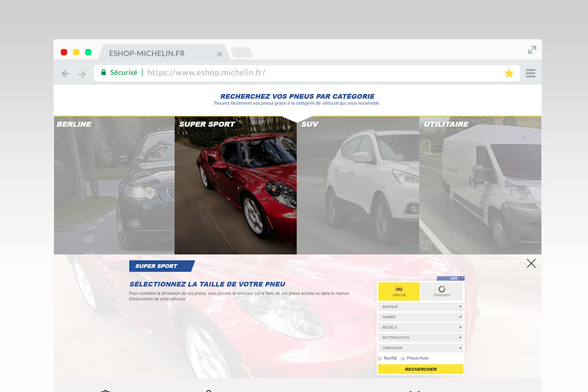Expand the GAMME dropdown

point(420,317)
